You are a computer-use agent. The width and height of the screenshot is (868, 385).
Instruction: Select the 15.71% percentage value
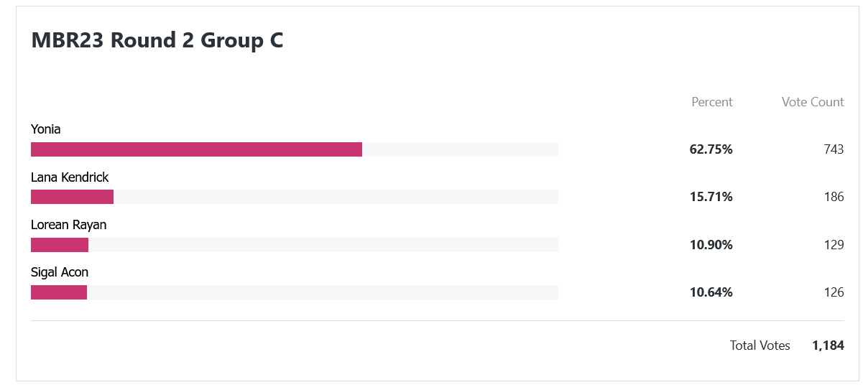pos(711,197)
